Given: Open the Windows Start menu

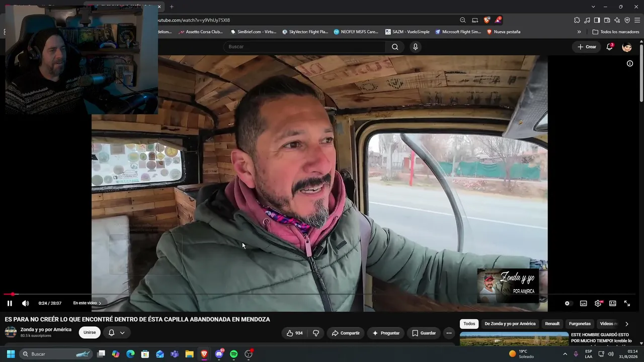Looking at the screenshot, I should pyautogui.click(x=11, y=354).
